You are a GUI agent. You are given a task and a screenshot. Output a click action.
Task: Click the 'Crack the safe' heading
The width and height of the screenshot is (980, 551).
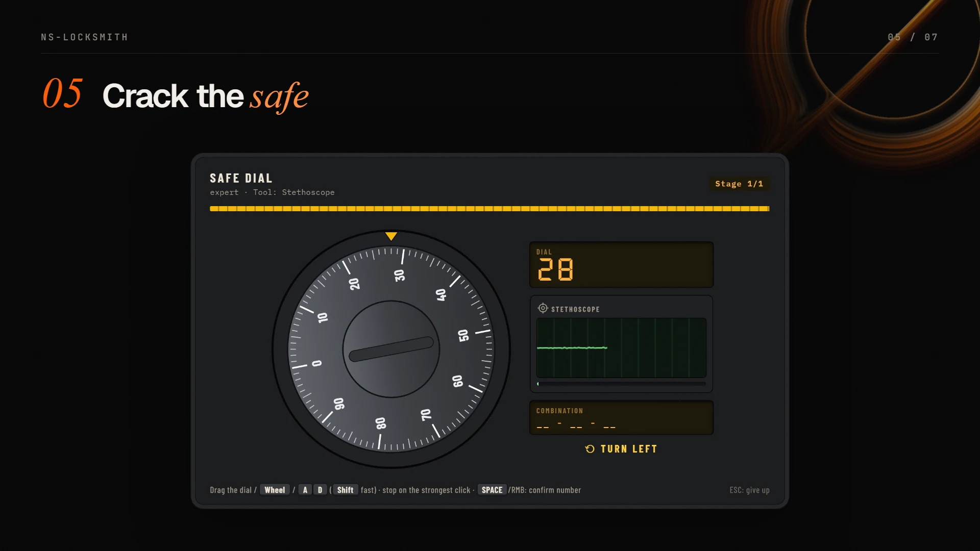click(x=206, y=96)
